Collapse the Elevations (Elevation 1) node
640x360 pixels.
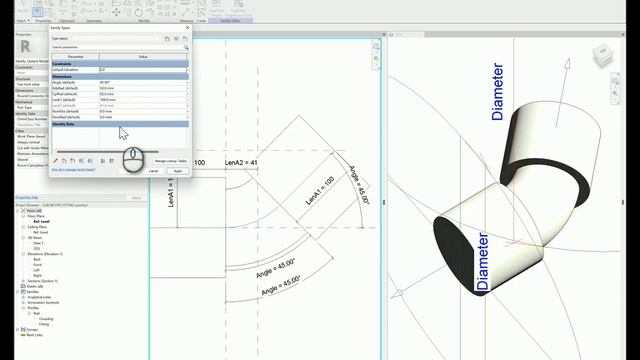(x=24, y=254)
